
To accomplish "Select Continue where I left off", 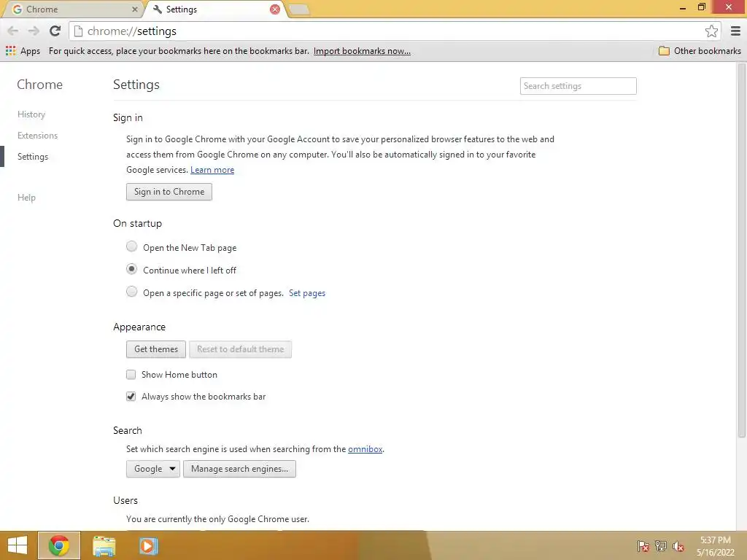I will (x=131, y=268).
